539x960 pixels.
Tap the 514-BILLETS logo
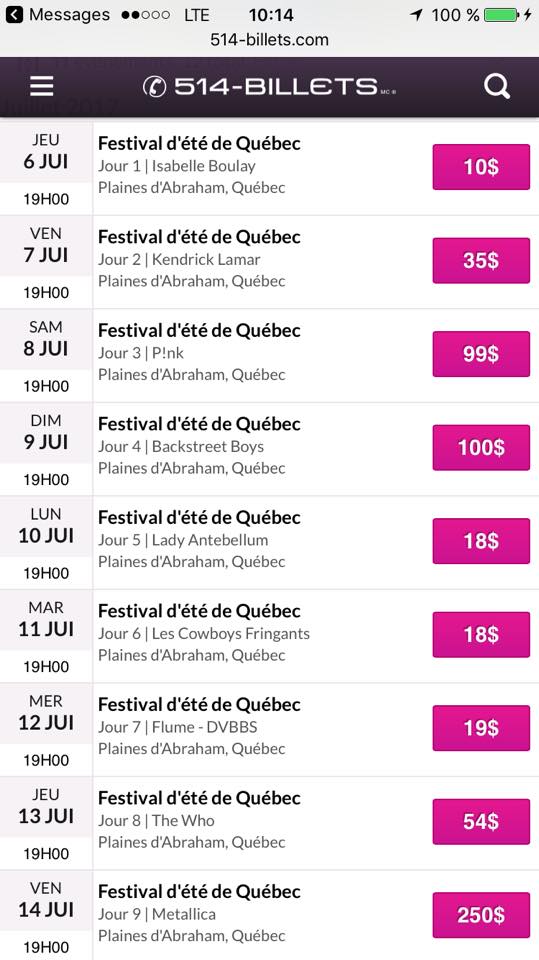pyautogui.click(x=270, y=86)
